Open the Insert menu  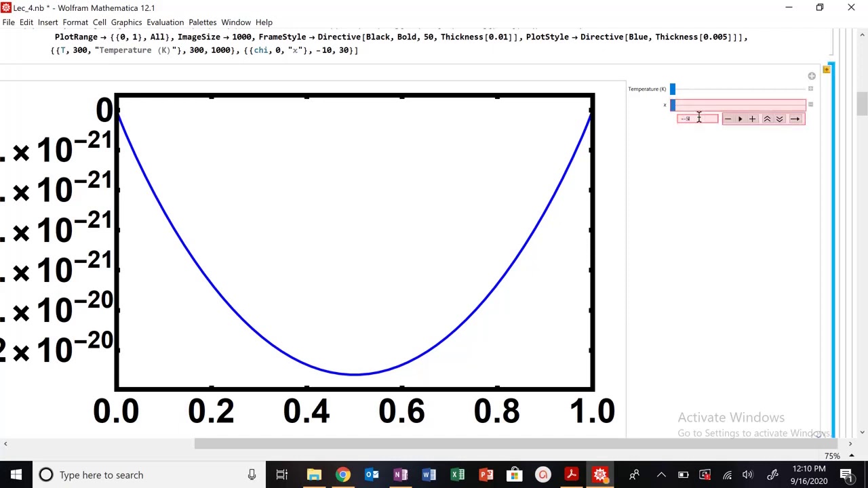(x=47, y=22)
